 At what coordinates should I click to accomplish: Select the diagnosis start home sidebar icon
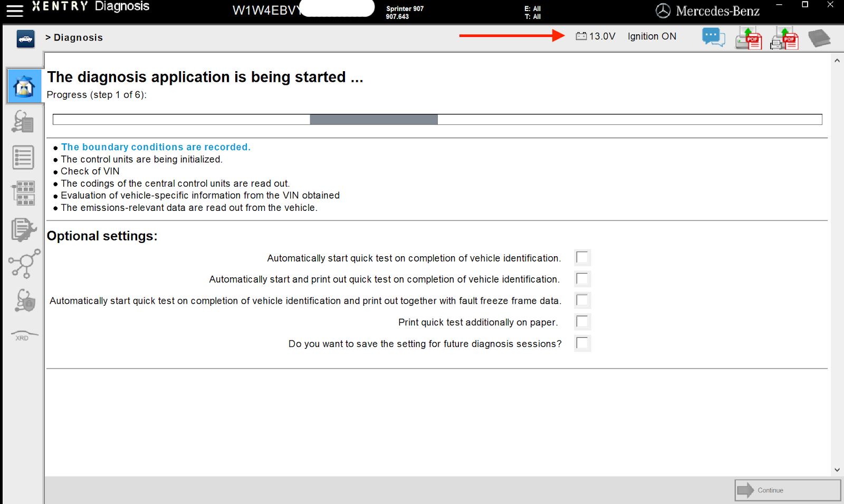click(24, 86)
